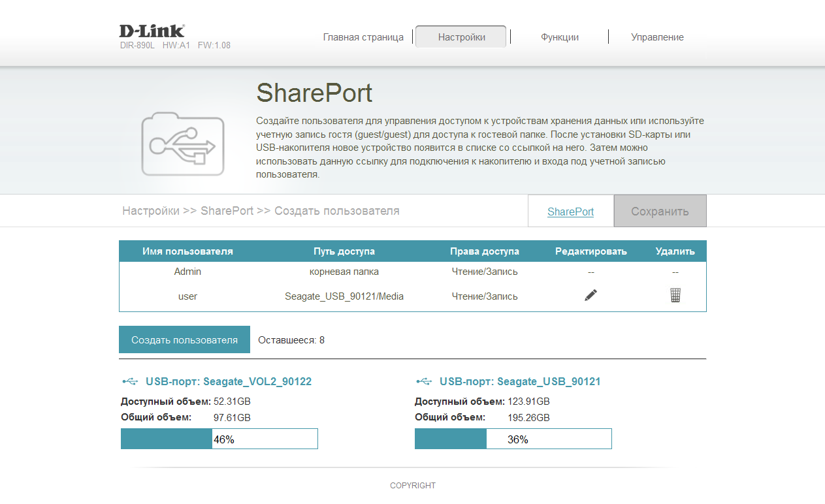Delete user with the trash icon
Image resolution: width=825 pixels, height=504 pixels.
click(675, 296)
